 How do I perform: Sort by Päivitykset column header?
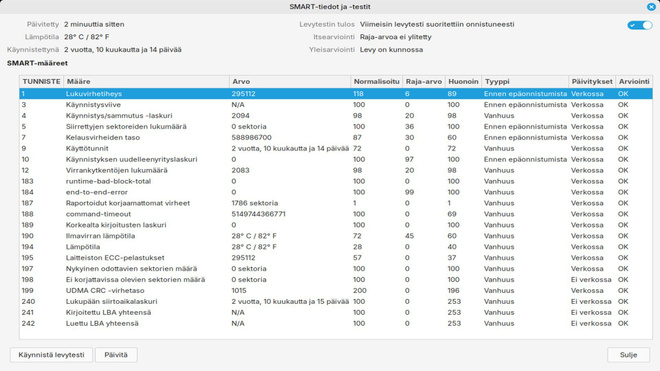click(591, 81)
